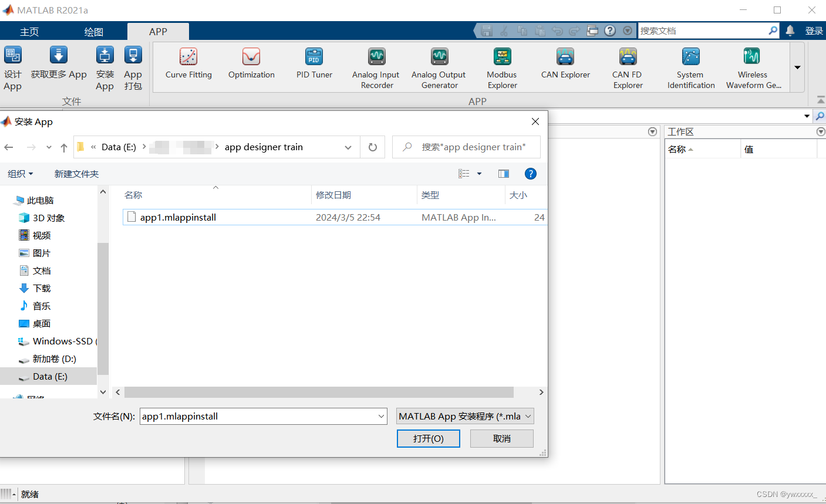
Task: Click the dialog help icon
Action: (x=531, y=174)
